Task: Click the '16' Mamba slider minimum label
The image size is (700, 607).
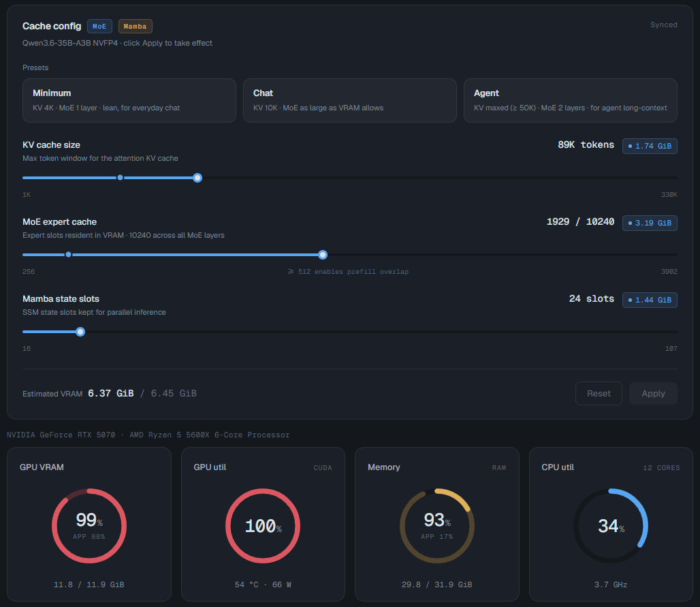Action: click(x=27, y=348)
